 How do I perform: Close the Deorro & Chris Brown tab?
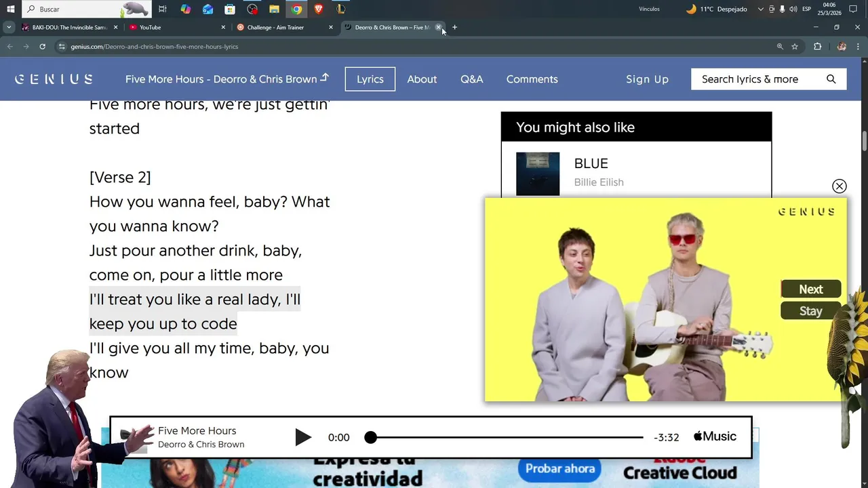pos(438,27)
